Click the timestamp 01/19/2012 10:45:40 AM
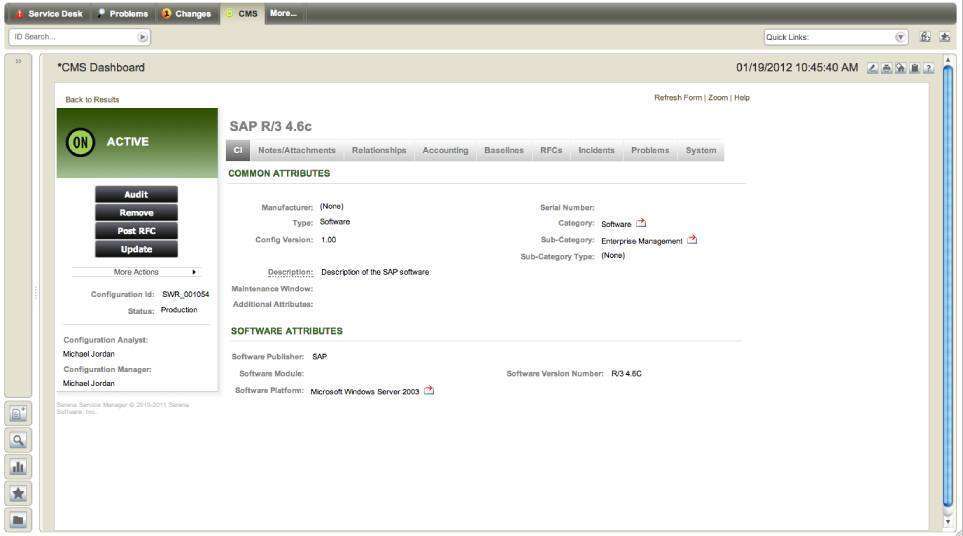 (x=797, y=68)
